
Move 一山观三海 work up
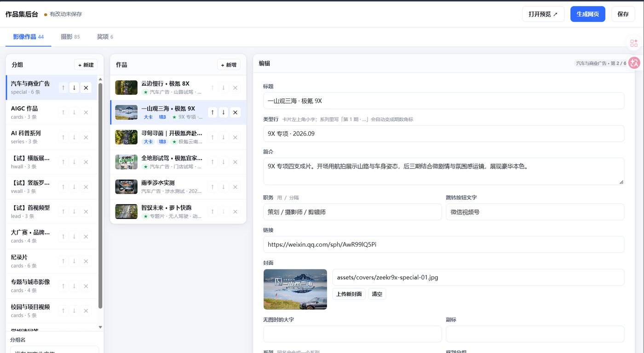point(212,112)
